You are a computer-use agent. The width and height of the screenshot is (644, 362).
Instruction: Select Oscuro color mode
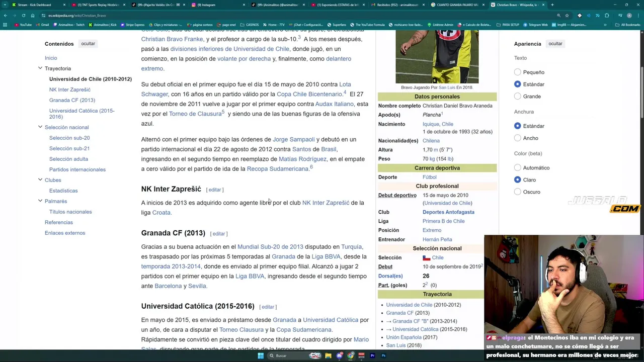[x=517, y=192]
